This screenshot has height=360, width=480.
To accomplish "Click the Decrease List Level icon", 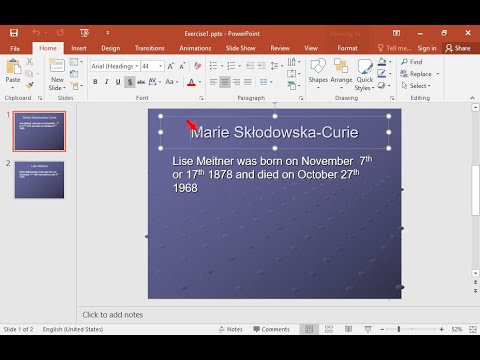I will click(250, 66).
